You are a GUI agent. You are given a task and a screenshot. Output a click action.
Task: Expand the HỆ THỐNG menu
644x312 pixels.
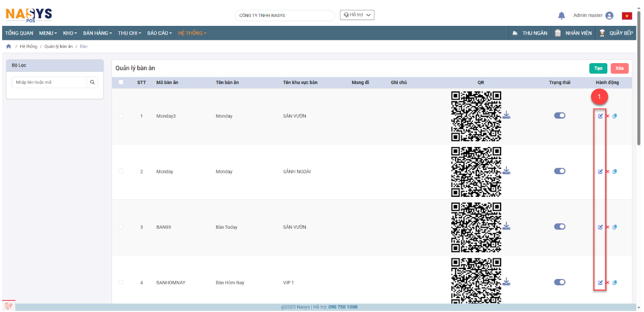point(192,33)
